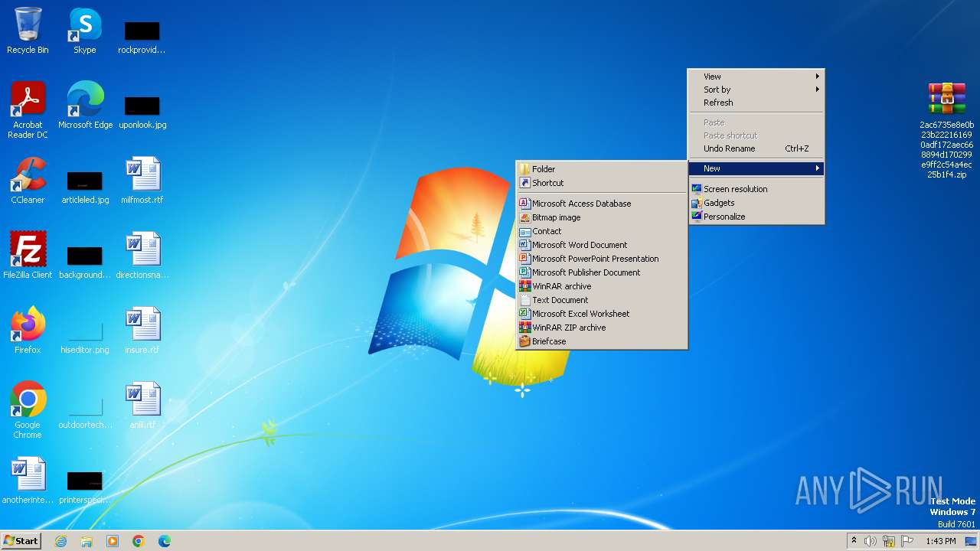
Task: Create a new WinRAR ZIP archive
Action: tap(602, 328)
